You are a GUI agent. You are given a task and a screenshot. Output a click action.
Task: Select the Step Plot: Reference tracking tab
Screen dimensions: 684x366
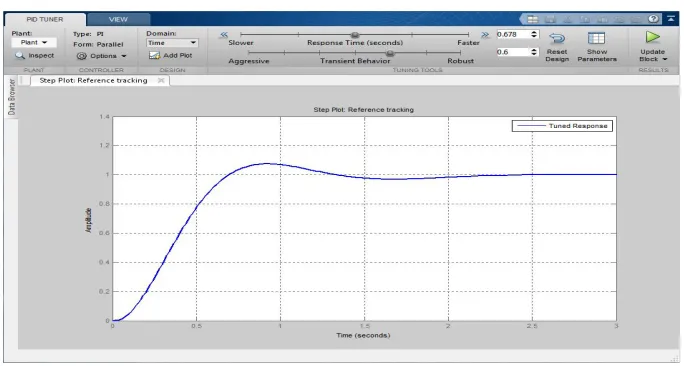coord(93,80)
